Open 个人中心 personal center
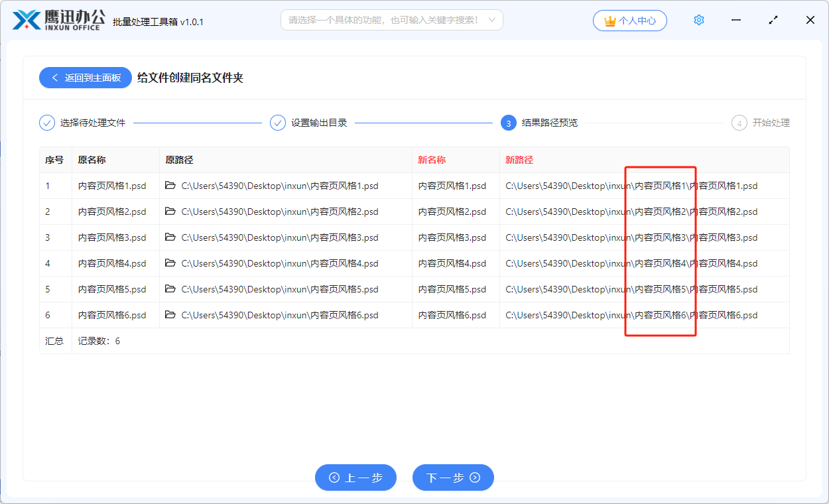829x504 pixels. click(630, 21)
